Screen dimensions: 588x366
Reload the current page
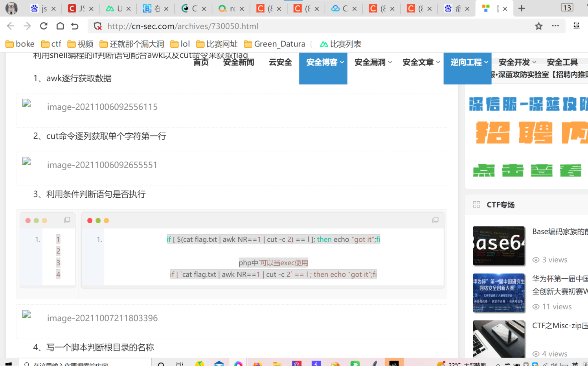(x=43, y=26)
